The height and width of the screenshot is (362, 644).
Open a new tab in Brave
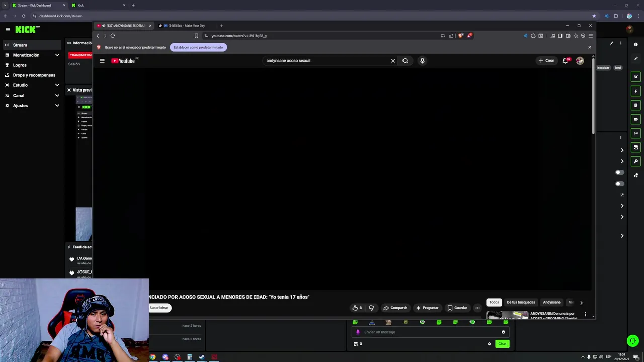(x=221, y=26)
